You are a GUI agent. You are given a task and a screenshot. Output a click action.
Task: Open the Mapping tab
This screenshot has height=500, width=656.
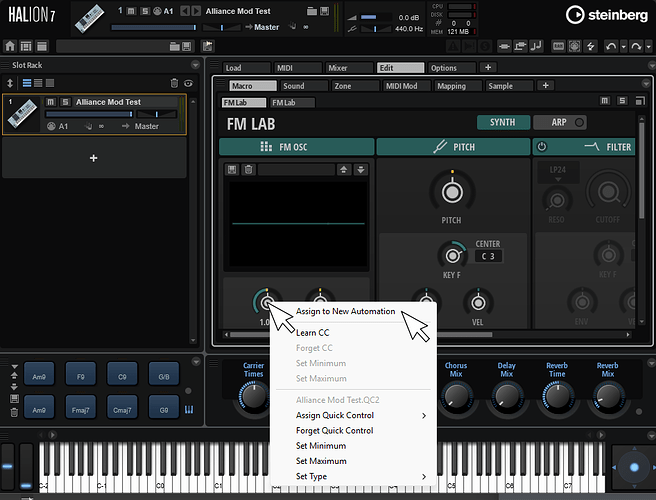click(x=458, y=86)
